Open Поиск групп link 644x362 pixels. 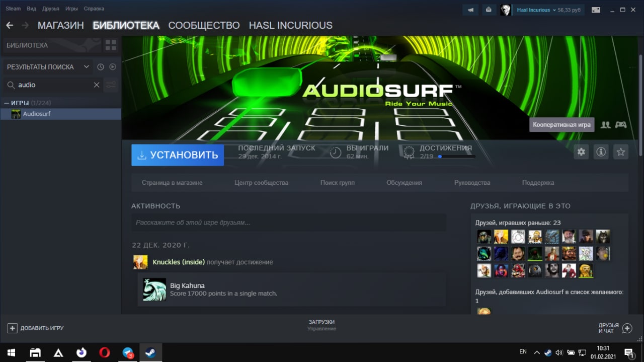[x=337, y=183]
